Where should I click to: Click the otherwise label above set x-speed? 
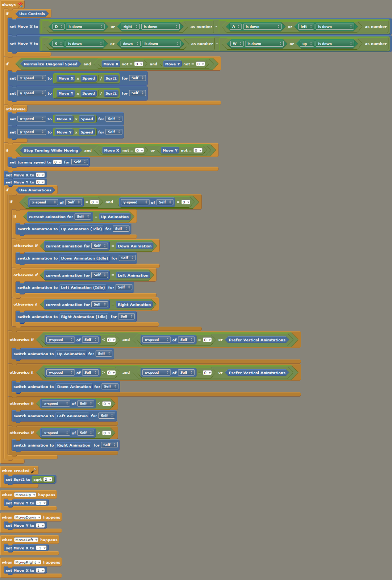[x=16, y=109]
